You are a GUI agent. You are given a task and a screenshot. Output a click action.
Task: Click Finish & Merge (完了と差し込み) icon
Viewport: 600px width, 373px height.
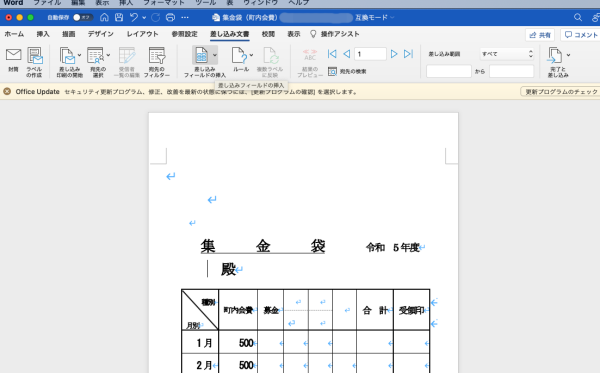point(554,55)
